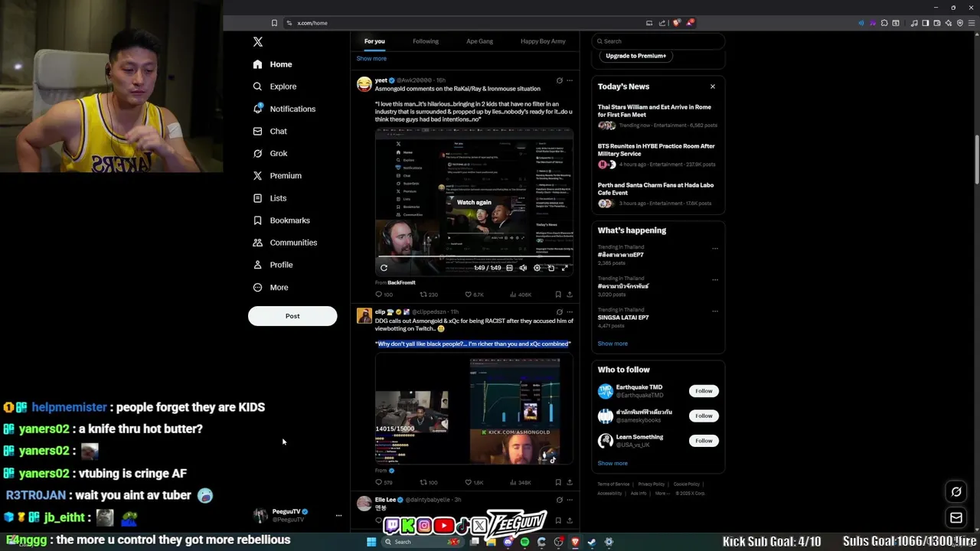This screenshot has height=551, width=980.
Task: View analytics of yeet's post (406K views)
Action: coord(521,295)
